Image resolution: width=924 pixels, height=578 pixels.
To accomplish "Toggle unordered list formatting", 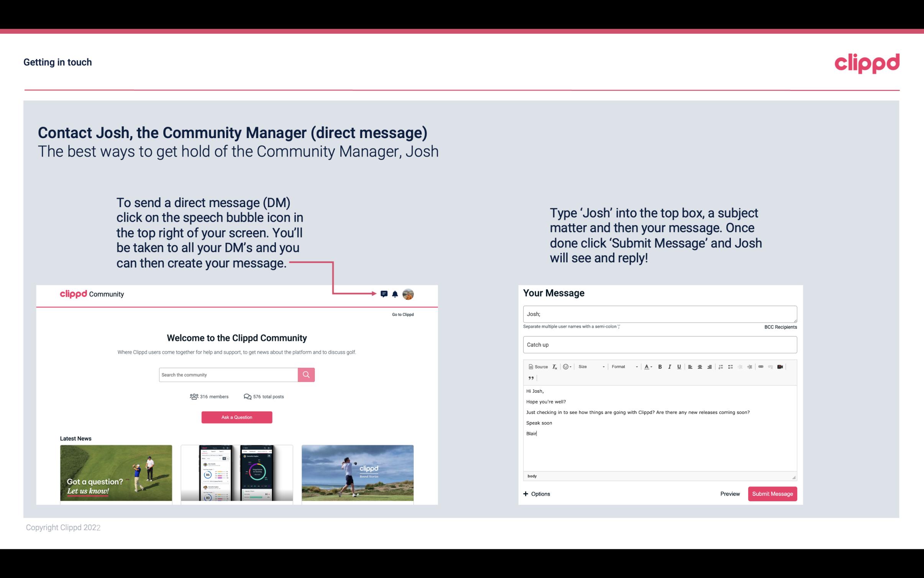I will [x=731, y=366].
